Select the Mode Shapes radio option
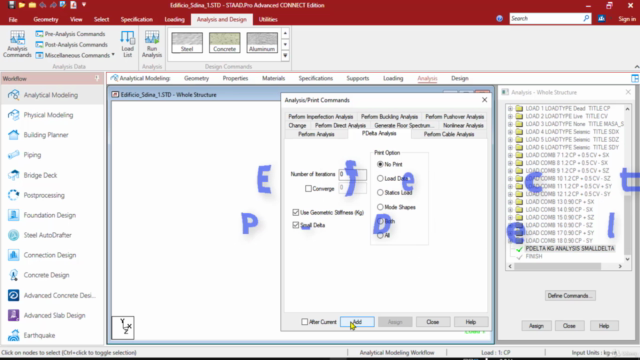 pos(380,207)
